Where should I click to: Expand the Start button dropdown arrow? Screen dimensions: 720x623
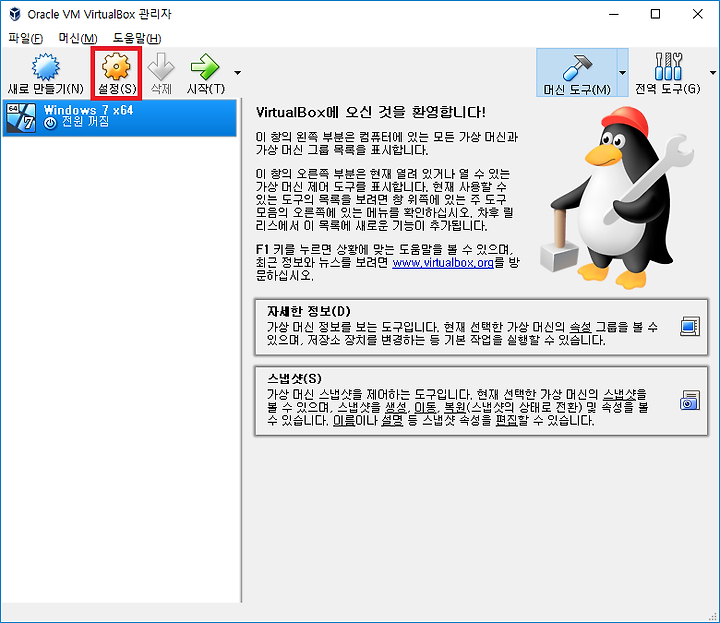(237, 73)
